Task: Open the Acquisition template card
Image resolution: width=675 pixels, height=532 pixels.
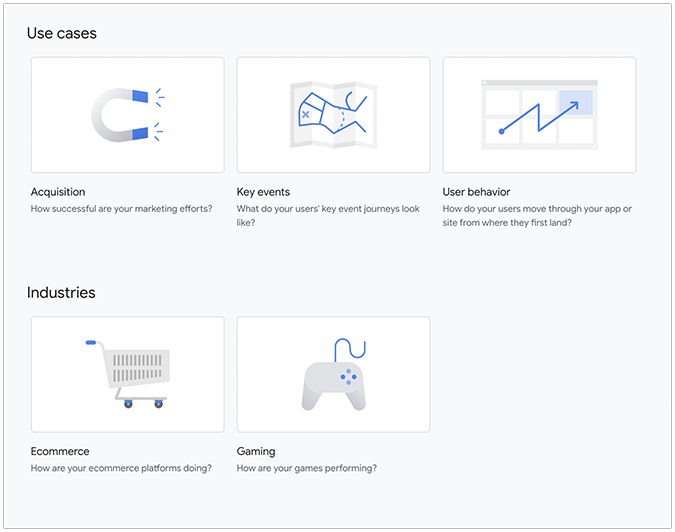Action: (x=128, y=115)
